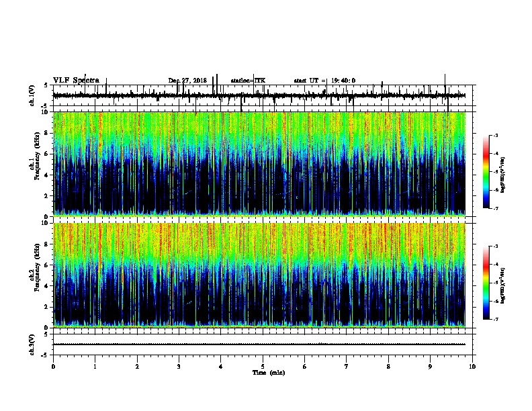This screenshot has height=411, width=532.
Task: Click the flat ch.3 voltage trace
Action: [x=259, y=345]
